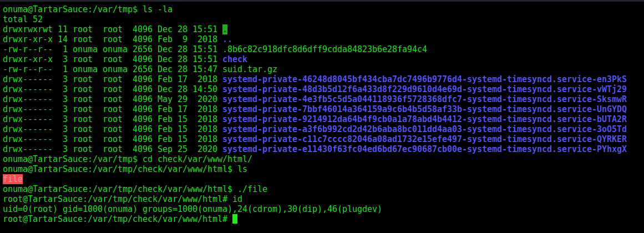Click the green terminal cursor block
The height and width of the screenshot is (233, 644).
coord(235,219)
